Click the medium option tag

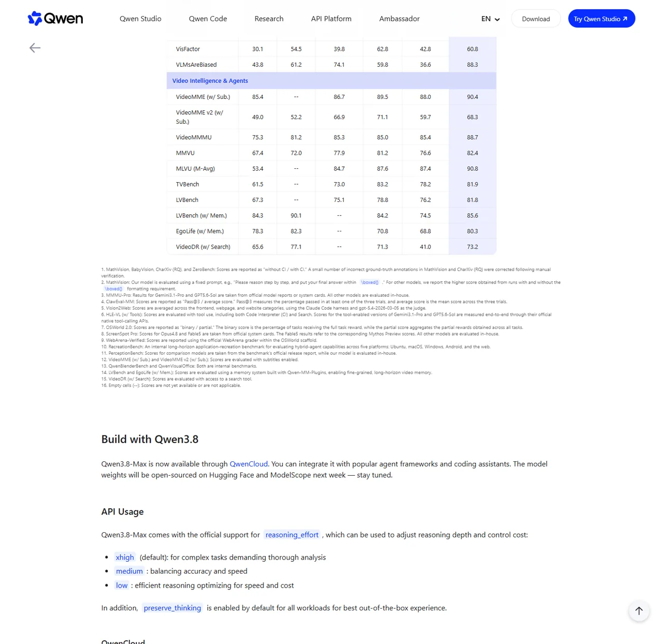tap(129, 571)
